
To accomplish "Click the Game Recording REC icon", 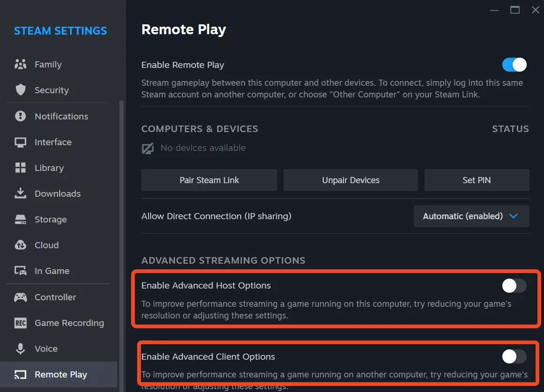I will coord(21,323).
